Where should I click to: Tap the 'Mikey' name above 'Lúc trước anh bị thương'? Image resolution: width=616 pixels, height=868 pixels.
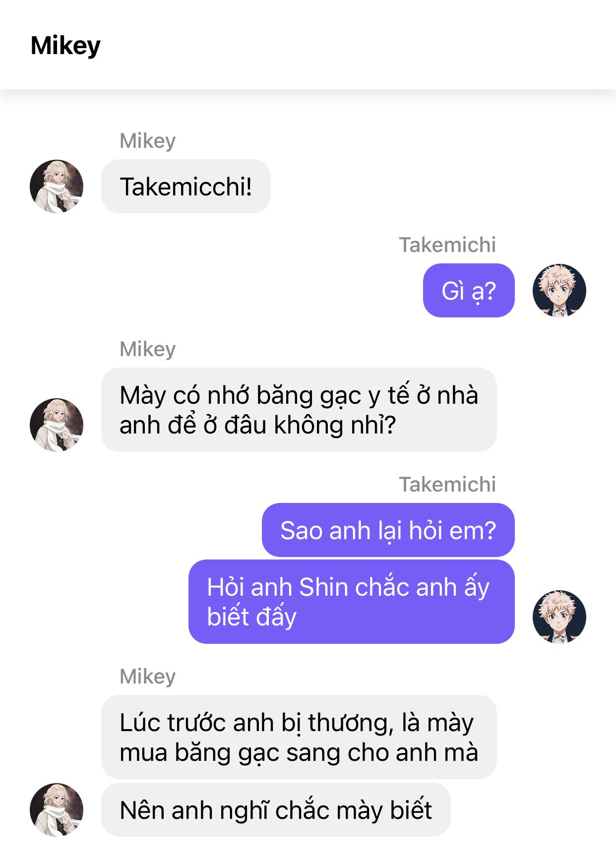(x=148, y=677)
